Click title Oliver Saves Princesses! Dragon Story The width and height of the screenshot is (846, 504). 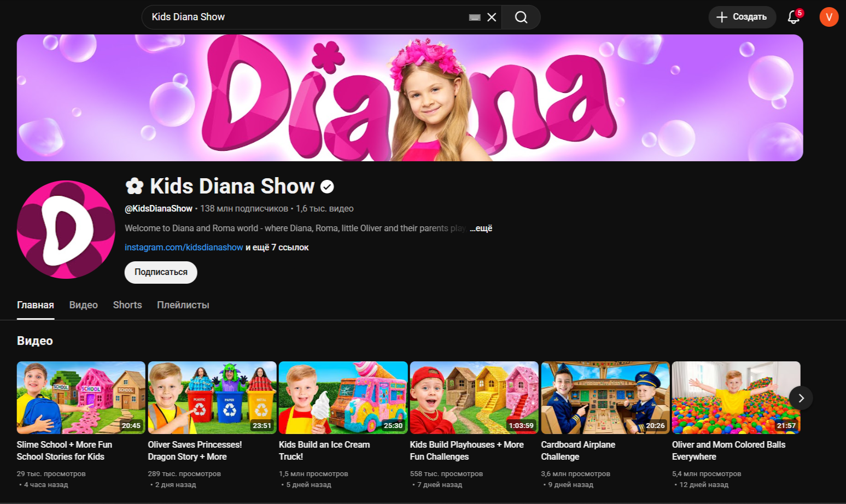195,450
